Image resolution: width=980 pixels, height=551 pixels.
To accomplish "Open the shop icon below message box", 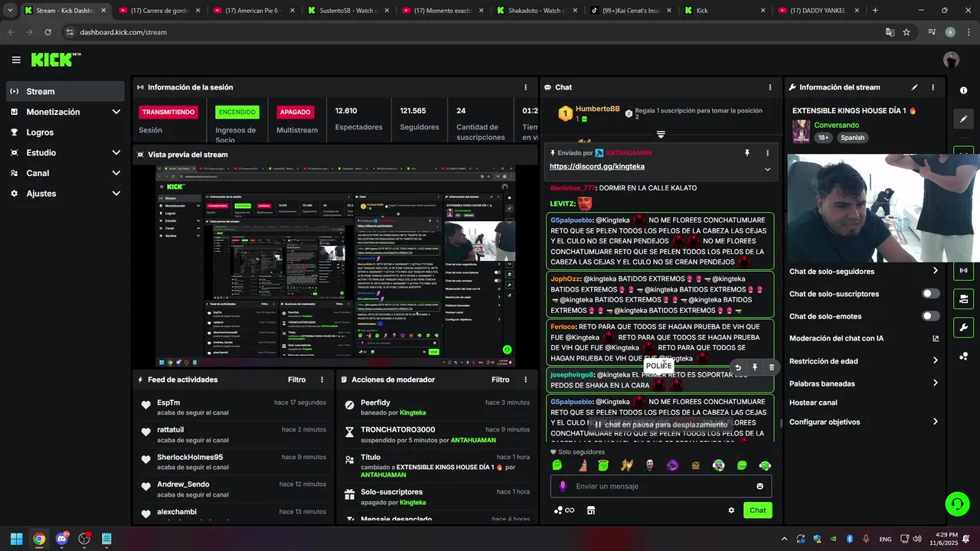I will coord(591,510).
